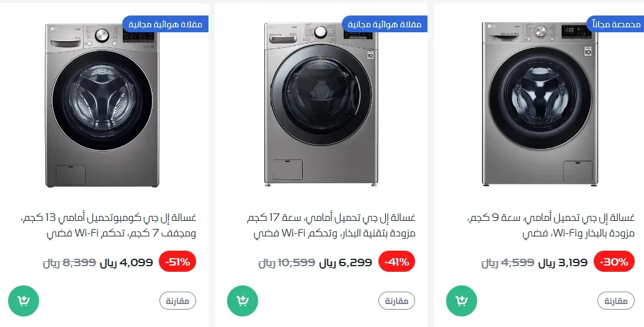The image size is (644, 327).
Task: Click the -30% discount badge
Action: [615, 262]
